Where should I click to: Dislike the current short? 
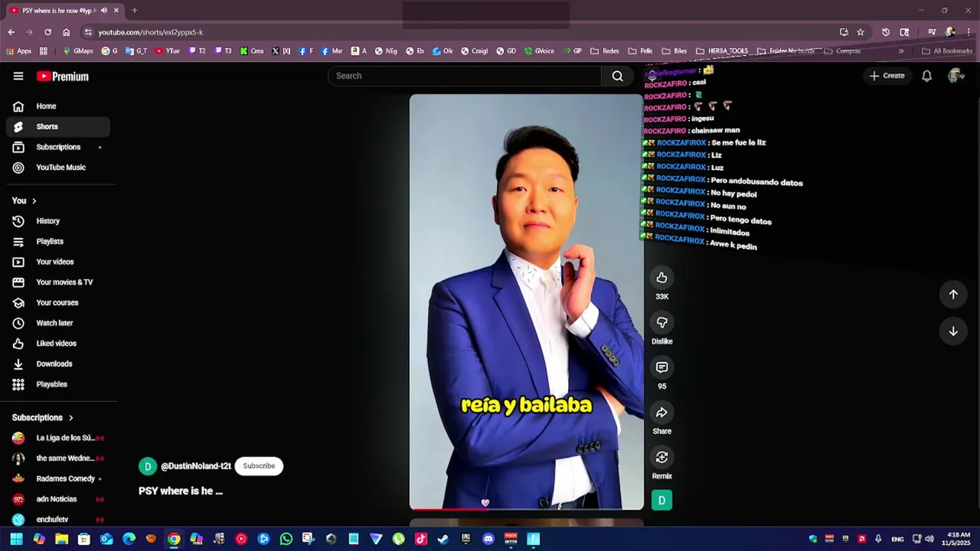662,322
